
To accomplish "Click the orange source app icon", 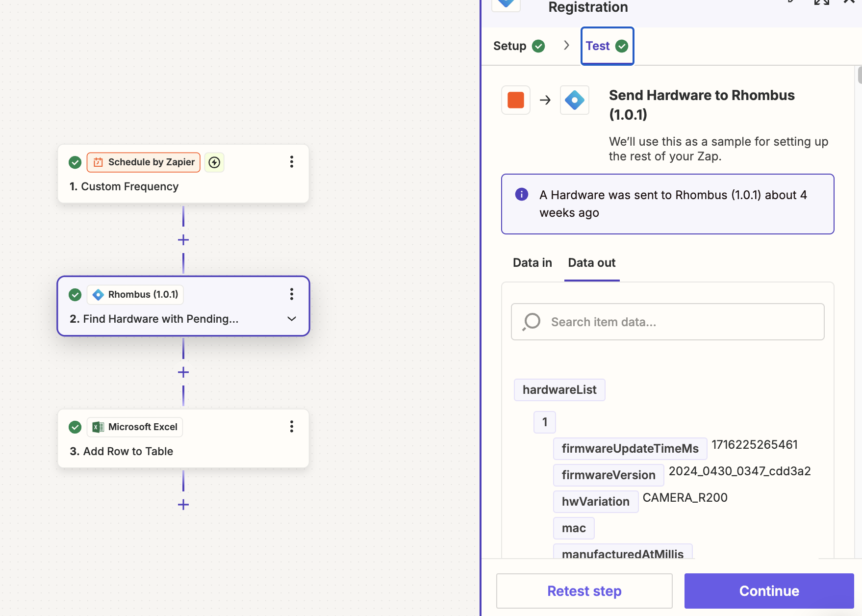I will click(x=516, y=100).
